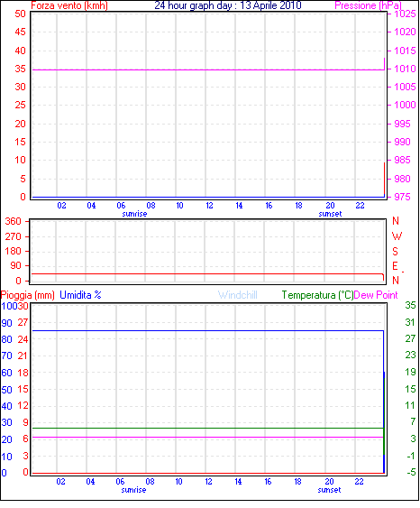Image resolution: width=420 pixels, height=508 pixels.
Task: Click the 'Forza vento (kmh)' axis label
Action: (69, 5)
